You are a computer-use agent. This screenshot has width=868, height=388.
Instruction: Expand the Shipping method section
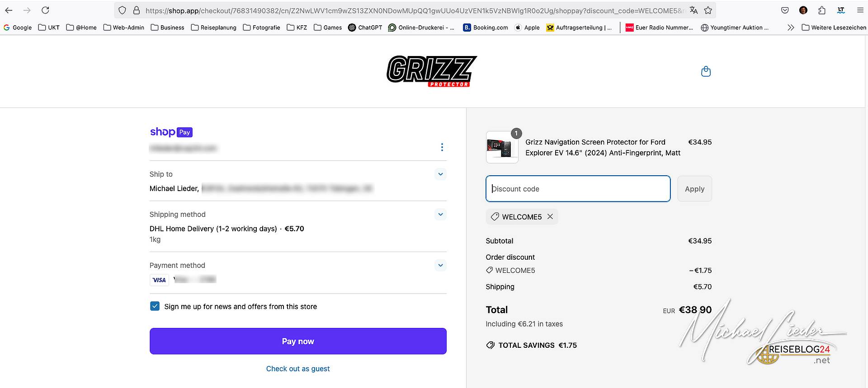(440, 214)
